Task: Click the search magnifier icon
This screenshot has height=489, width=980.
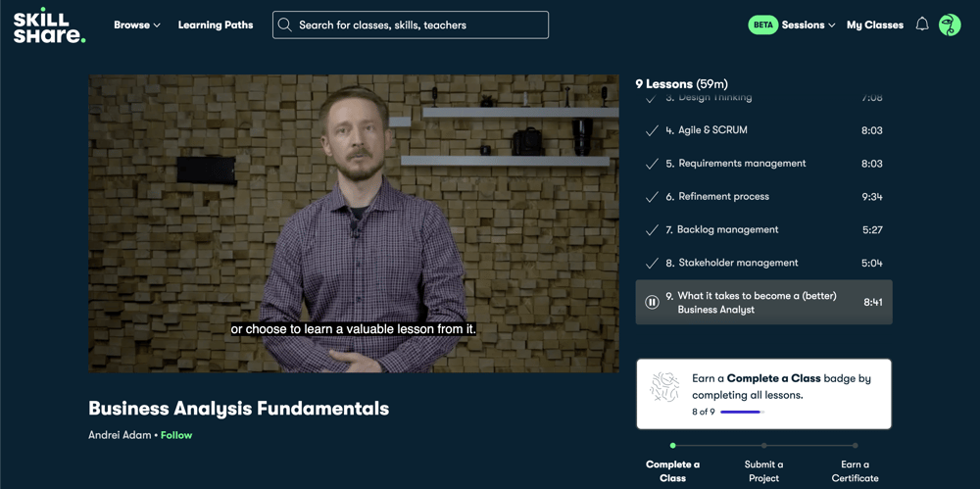Action: (285, 25)
